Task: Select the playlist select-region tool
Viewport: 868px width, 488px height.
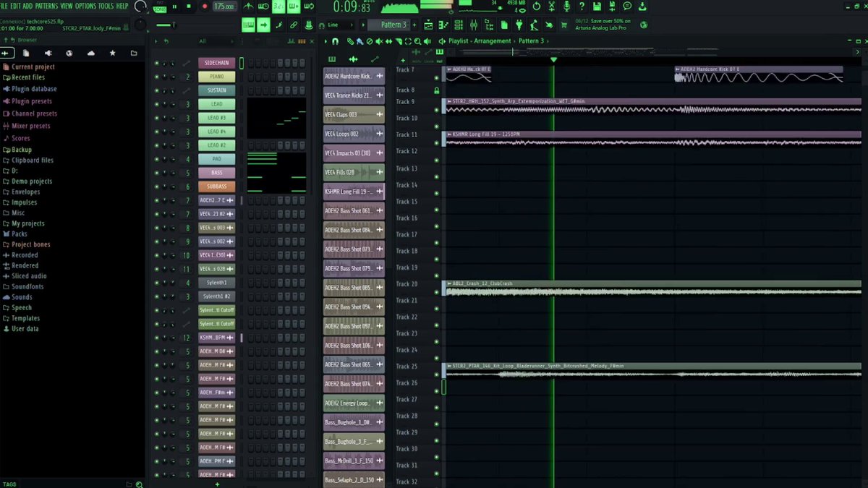Action: (x=407, y=41)
